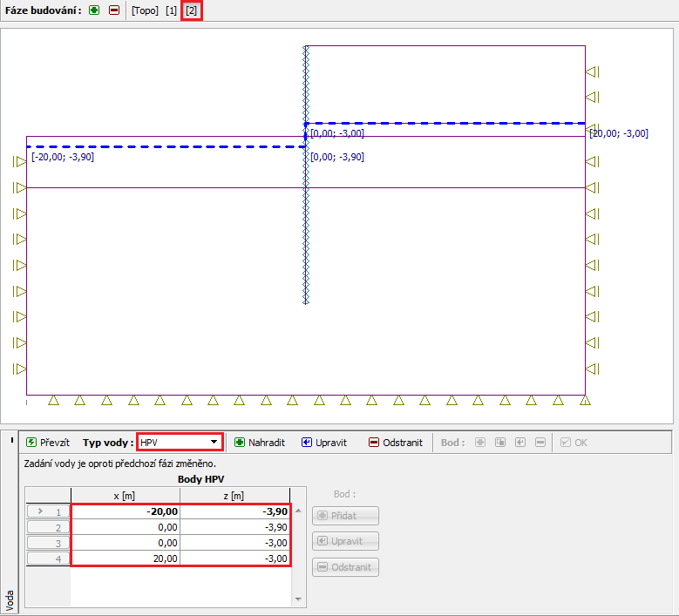Click the second Bod icon in the toolbar
The height and width of the screenshot is (616, 679).
[x=500, y=443]
